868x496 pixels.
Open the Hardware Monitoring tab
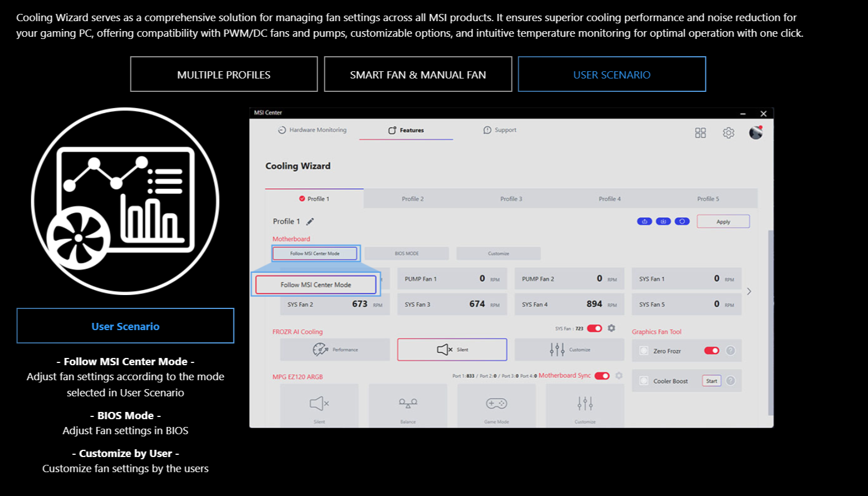click(x=312, y=130)
